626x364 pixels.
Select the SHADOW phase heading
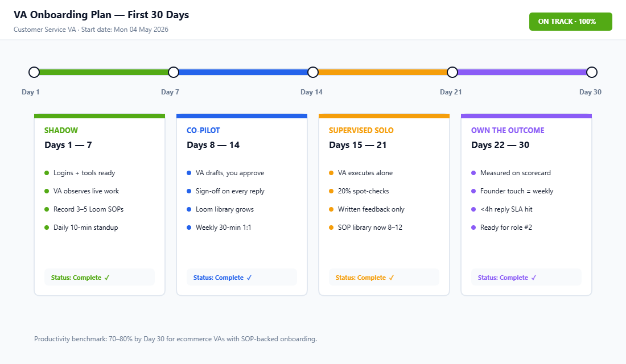(x=61, y=130)
